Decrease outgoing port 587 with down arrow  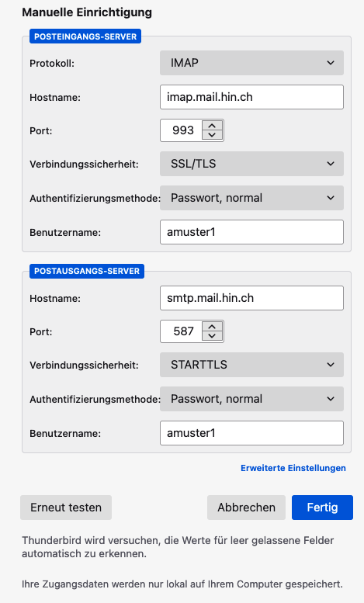point(212,336)
